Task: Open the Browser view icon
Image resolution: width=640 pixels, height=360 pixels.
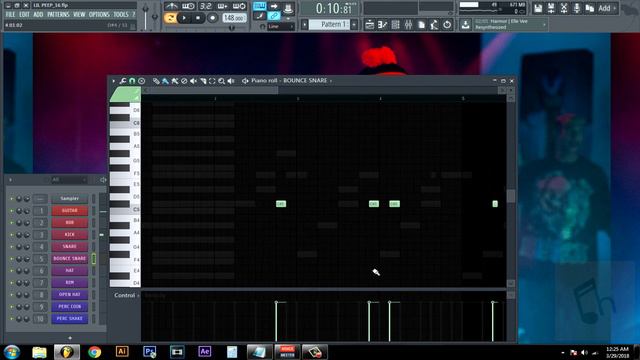Action: pyautogui.click(x=421, y=25)
